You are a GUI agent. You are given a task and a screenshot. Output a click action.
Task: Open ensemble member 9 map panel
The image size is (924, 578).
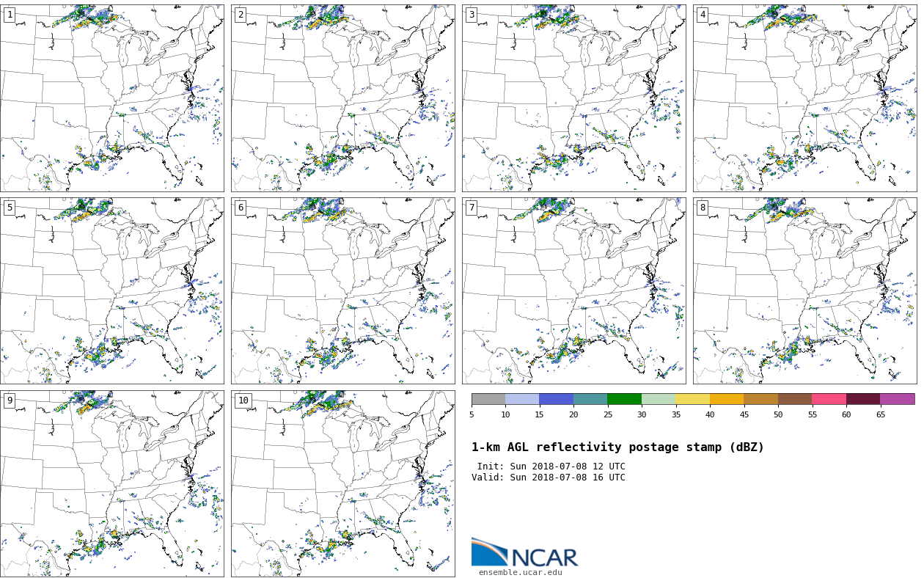pos(111,483)
